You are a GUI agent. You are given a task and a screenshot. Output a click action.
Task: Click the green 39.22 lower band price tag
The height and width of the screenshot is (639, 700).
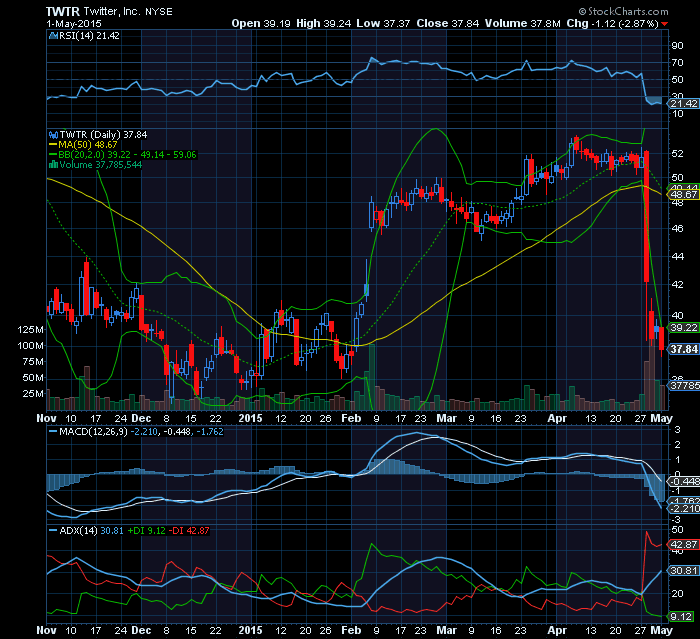(x=683, y=328)
